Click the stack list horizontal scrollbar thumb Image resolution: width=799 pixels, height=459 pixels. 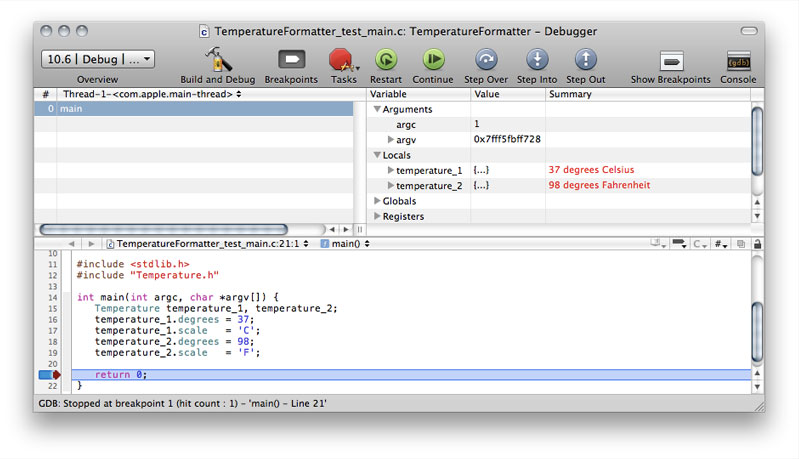point(164,230)
